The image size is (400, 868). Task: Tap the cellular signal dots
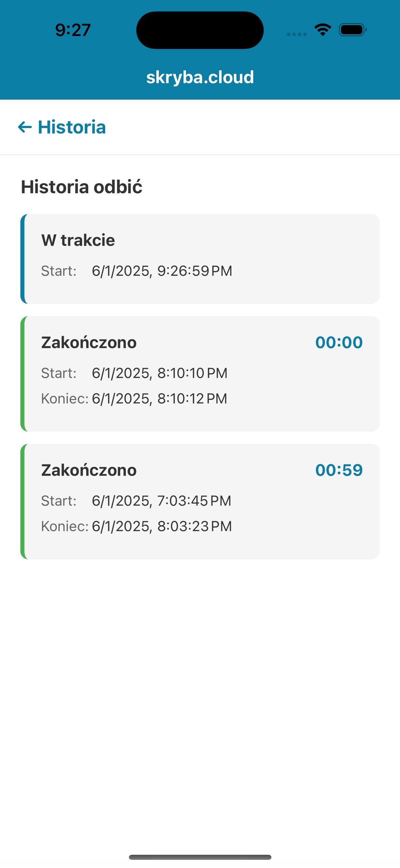point(297,34)
